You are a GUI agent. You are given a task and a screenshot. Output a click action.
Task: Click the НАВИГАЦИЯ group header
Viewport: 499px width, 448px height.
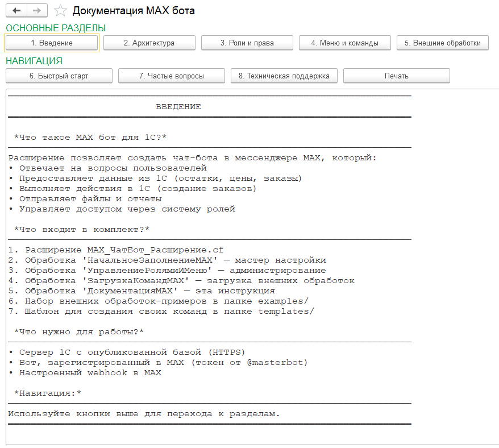34,61
